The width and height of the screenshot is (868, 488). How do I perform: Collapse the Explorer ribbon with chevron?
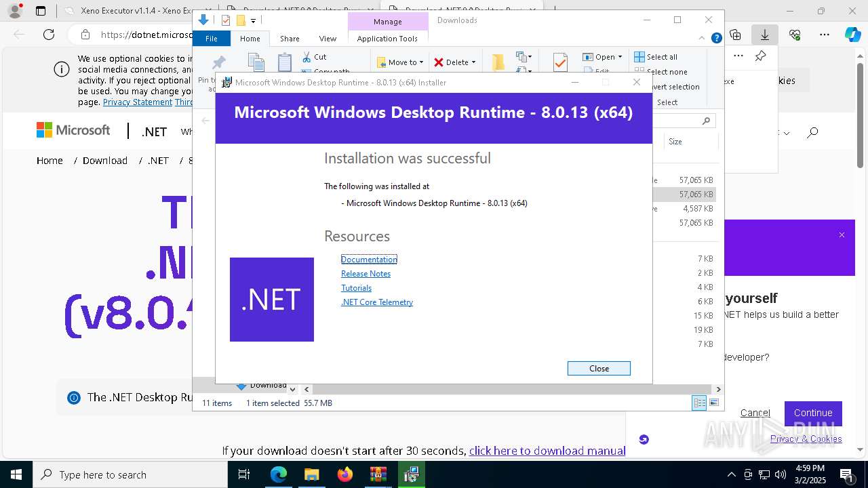(x=703, y=39)
